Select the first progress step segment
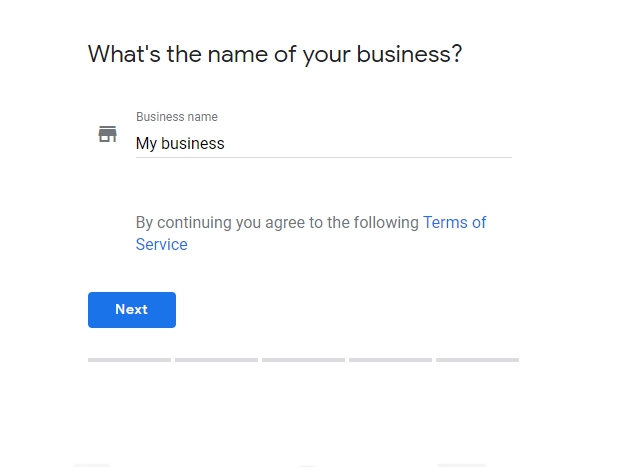Viewport: 623px width, 467px height. tap(129, 359)
